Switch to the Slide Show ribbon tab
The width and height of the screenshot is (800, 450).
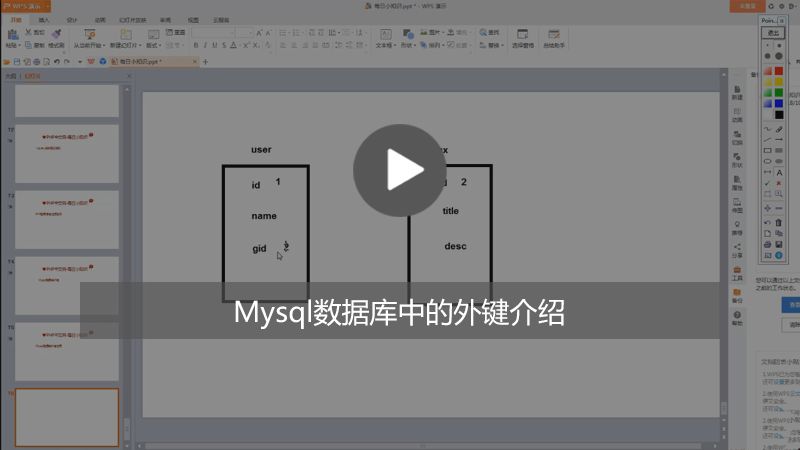tap(133, 20)
